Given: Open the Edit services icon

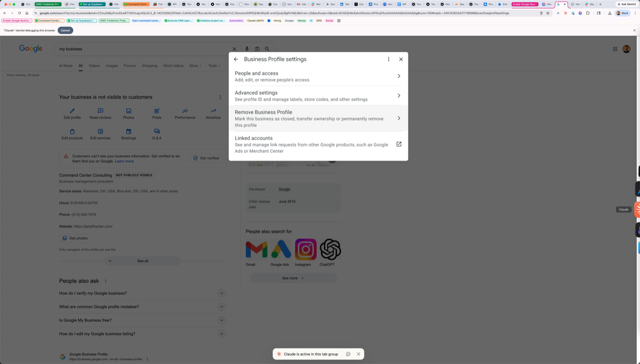Looking at the screenshot, I should click(100, 132).
